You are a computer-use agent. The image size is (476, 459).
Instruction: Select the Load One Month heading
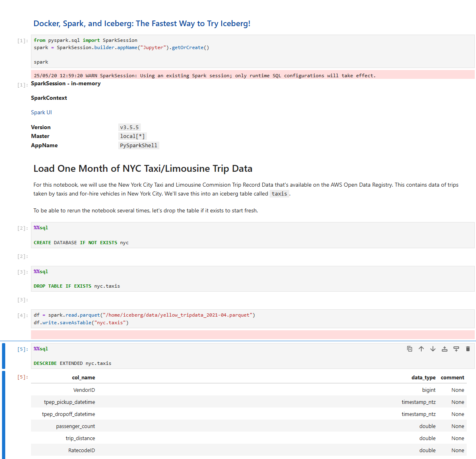point(143,169)
